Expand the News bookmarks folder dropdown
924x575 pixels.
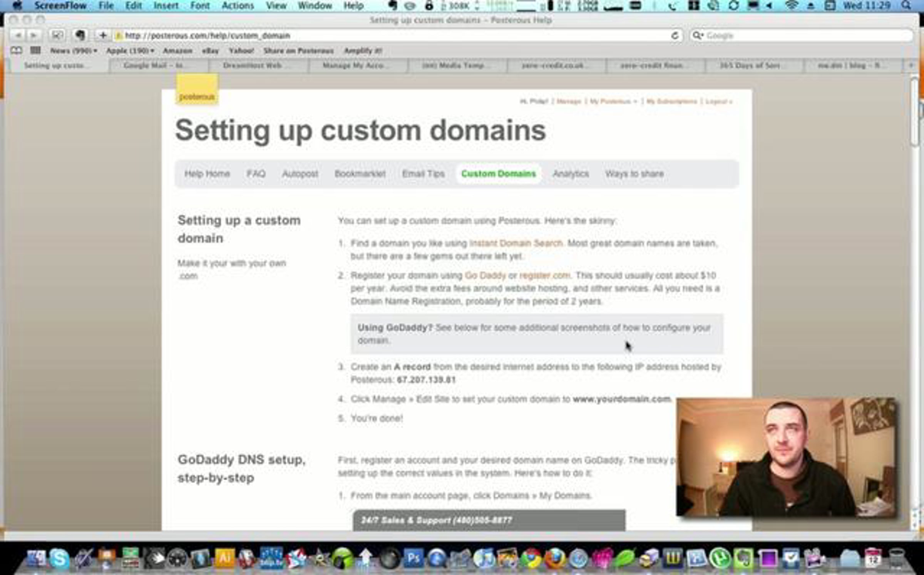73,51
